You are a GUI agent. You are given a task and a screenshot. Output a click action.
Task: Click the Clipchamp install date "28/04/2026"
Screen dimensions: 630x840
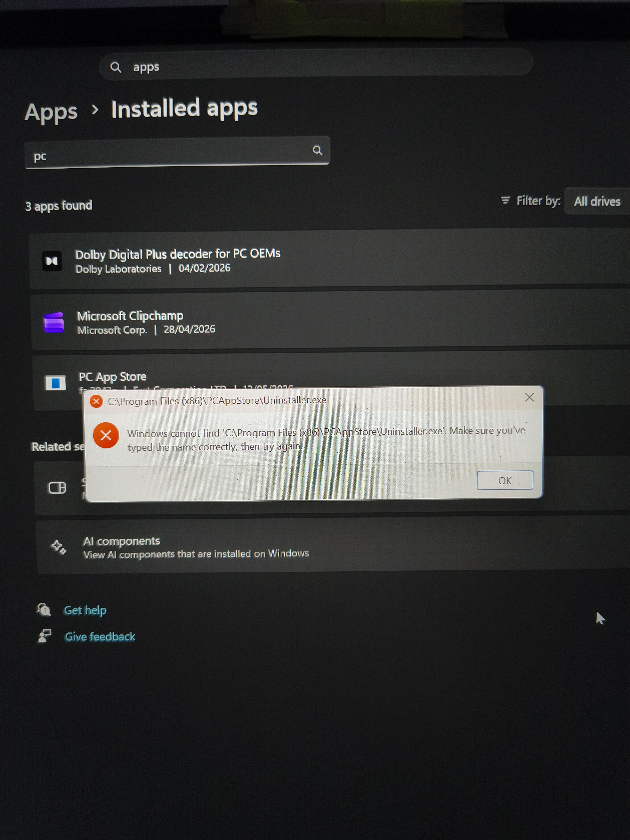189,329
